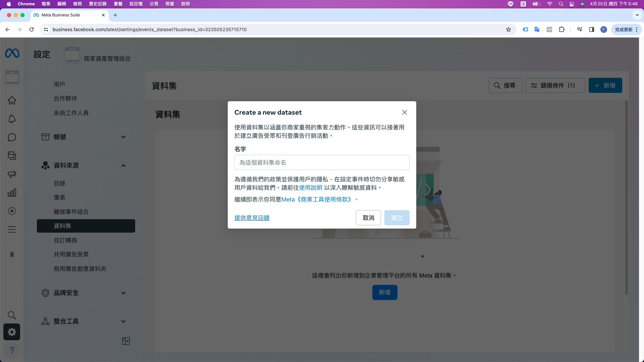Click the top-right ＋ 新增 button
The width and height of the screenshot is (644, 362).
tap(605, 85)
